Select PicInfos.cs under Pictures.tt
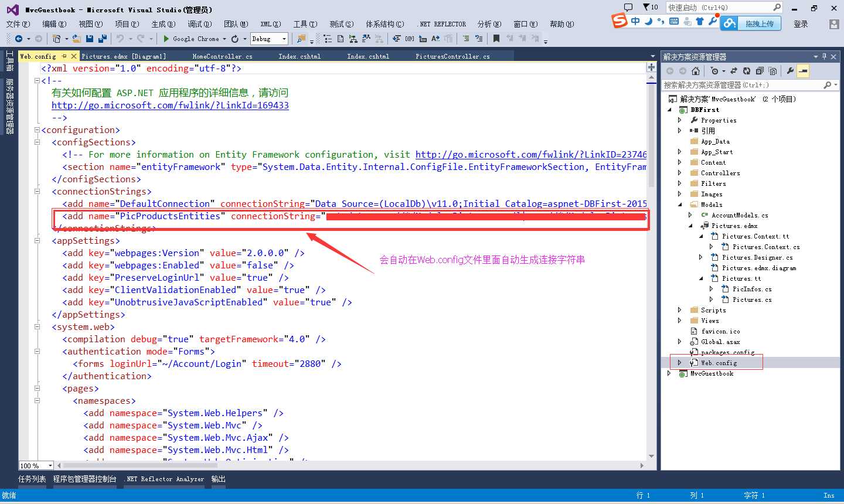Viewport: 844px width, 504px height. [x=752, y=289]
